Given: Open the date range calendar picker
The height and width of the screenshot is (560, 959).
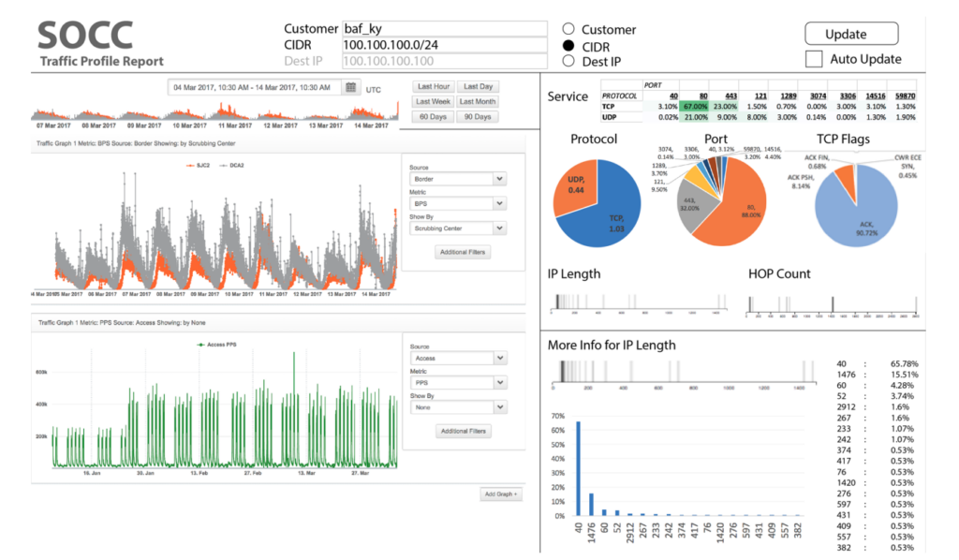Looking at the screenshot, I should click(x=350, y=87).
